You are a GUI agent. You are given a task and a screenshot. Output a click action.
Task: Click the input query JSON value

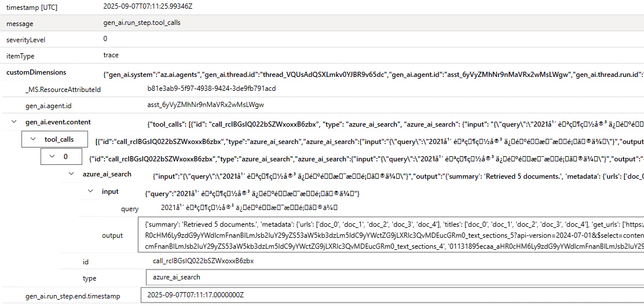253,194
